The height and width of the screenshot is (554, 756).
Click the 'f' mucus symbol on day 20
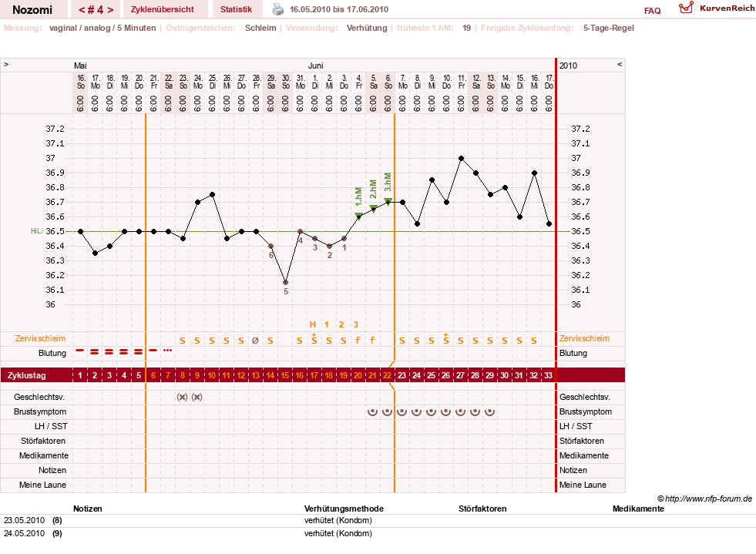click(x=358, y=341)
